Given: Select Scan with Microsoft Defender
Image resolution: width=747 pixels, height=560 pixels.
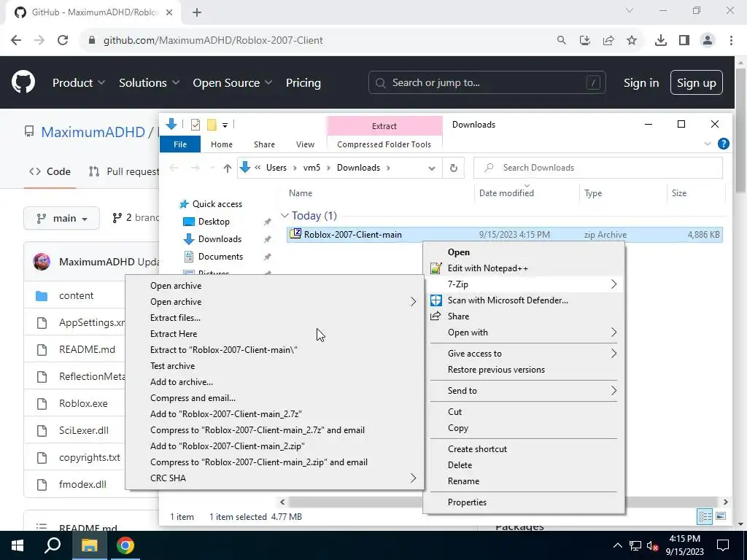Looking at the screenshot, I should [524, 300].
